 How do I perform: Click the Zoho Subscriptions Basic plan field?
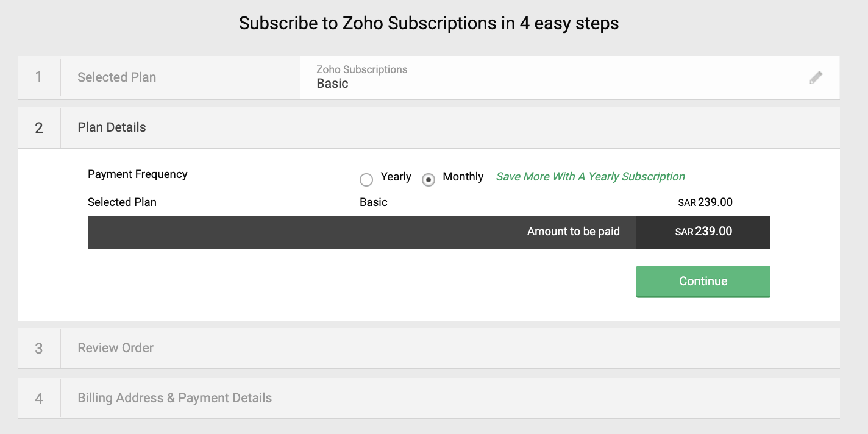tap(362, 77)
